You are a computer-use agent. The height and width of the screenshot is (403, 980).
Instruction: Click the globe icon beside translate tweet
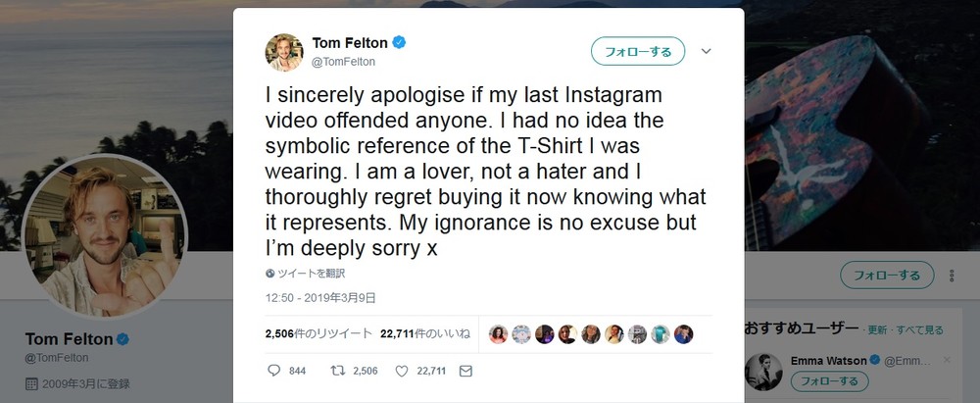click(270, 274)
